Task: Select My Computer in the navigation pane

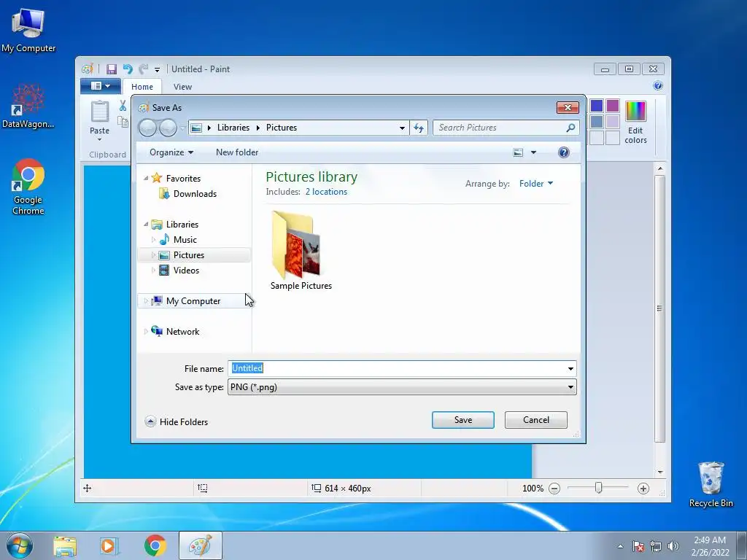Action: tap(193, 301)
